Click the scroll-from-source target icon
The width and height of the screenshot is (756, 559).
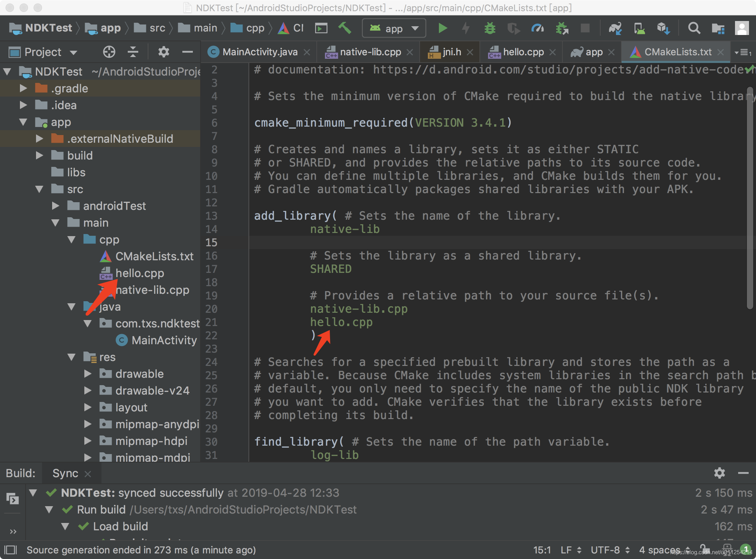[x=109, y=52]
